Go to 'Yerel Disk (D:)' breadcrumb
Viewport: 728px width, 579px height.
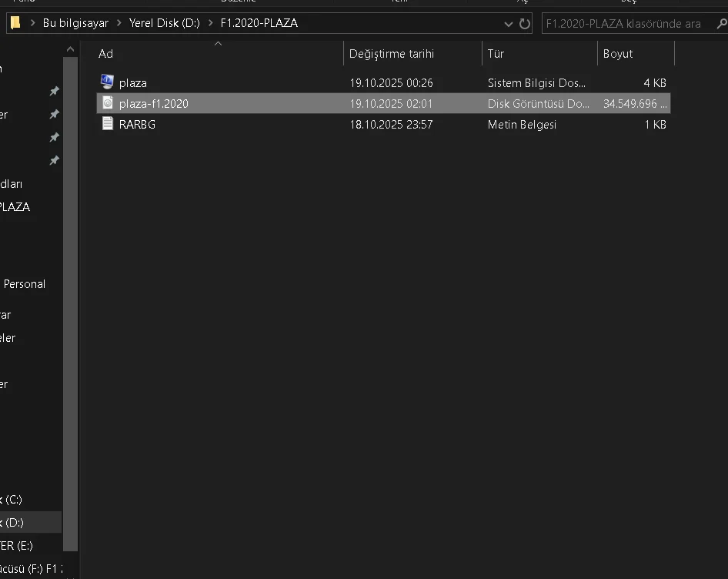pos(165,23)
